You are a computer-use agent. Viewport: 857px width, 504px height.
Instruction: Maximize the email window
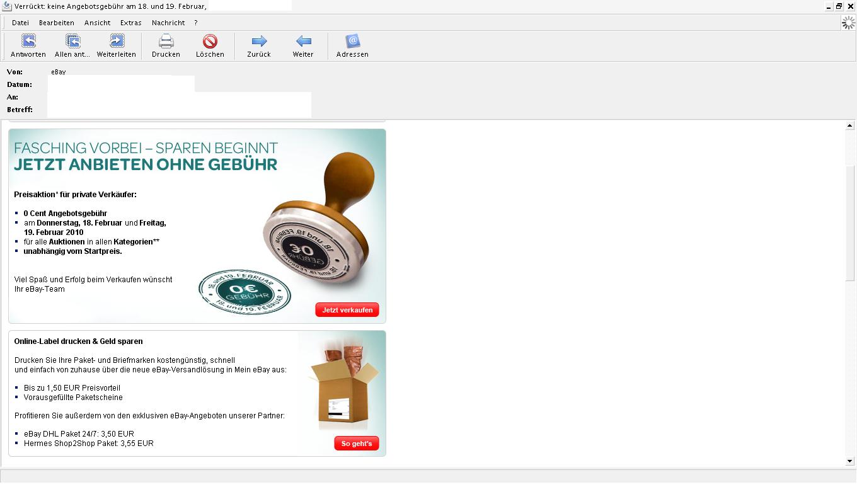[839, 6]
